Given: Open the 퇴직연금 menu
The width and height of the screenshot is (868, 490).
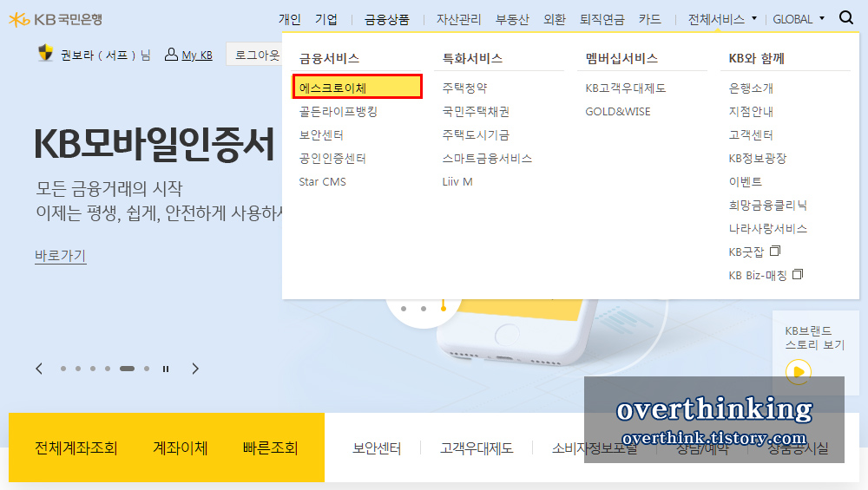Looking at the screenshot, I should click(602, 19).
